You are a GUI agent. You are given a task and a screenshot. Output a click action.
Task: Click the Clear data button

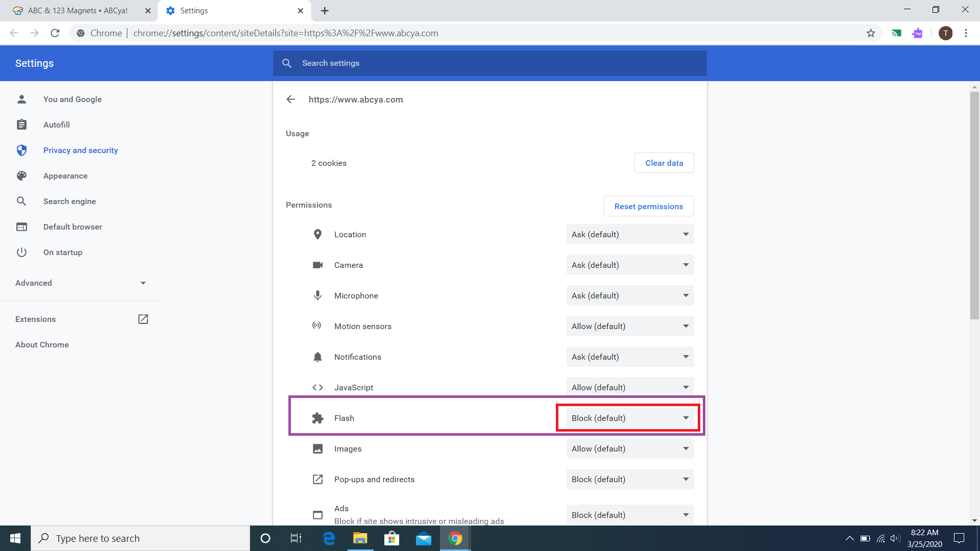[x=664, y=163]
